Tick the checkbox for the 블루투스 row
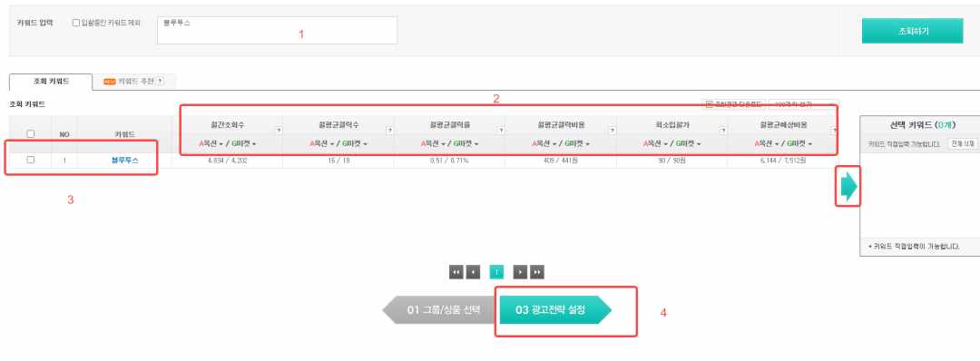980x361 pixels. pos(31,160)
